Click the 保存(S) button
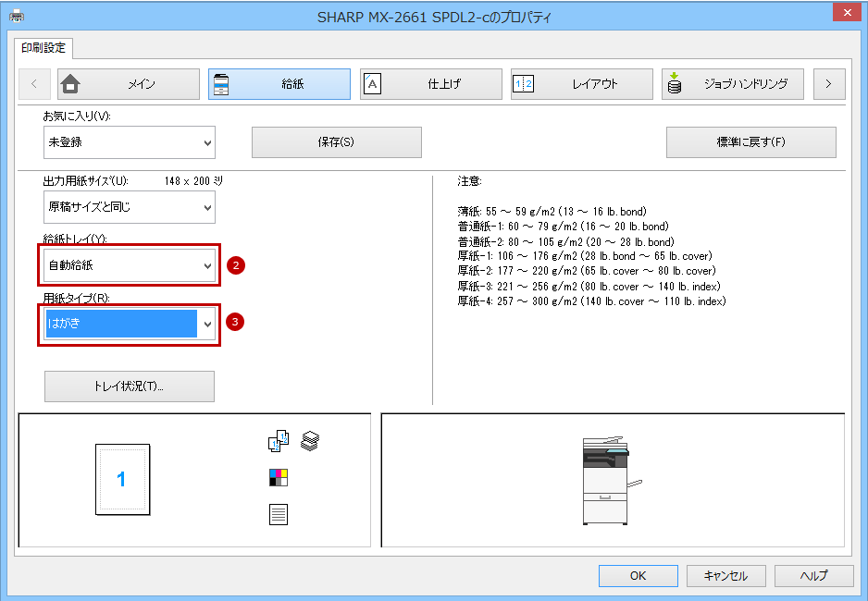Viewport: 868px width, 601px height. tap(337, 142)
